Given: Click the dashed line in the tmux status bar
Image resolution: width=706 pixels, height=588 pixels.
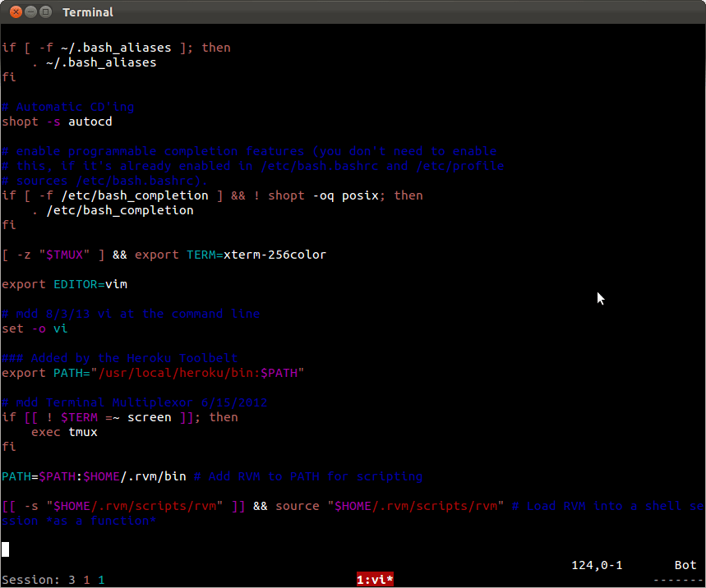Looking at the screenshot, I should click(x=680, y=580).
